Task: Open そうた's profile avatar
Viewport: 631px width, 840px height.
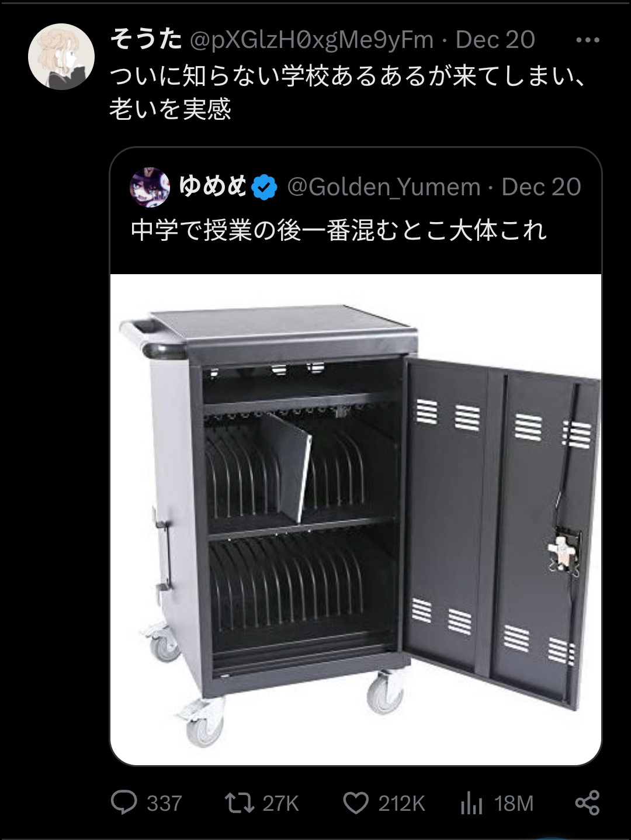Action: coord(61,56)
